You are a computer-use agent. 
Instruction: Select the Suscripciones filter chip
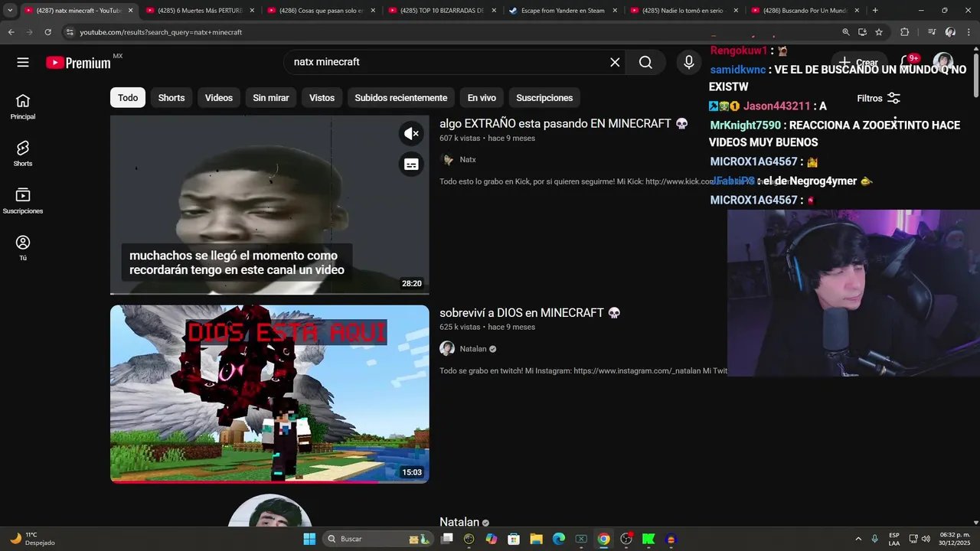(x=544, y=98)
